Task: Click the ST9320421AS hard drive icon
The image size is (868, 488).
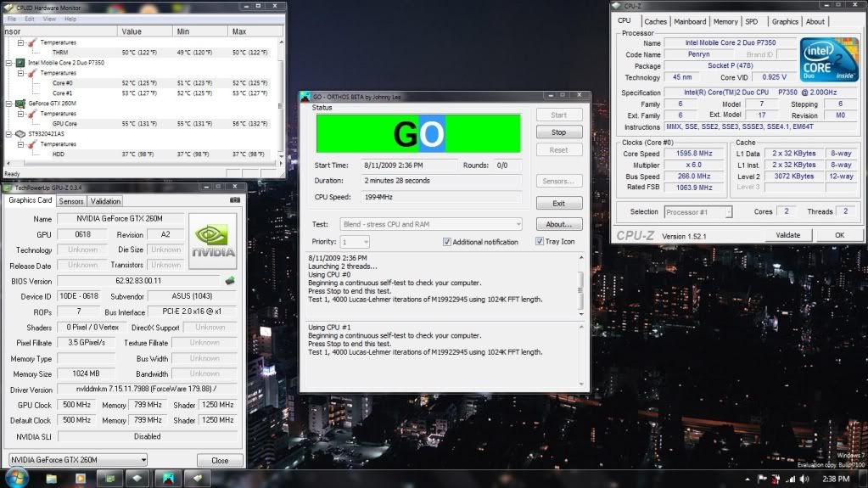Action: click(x=20, y=133)
